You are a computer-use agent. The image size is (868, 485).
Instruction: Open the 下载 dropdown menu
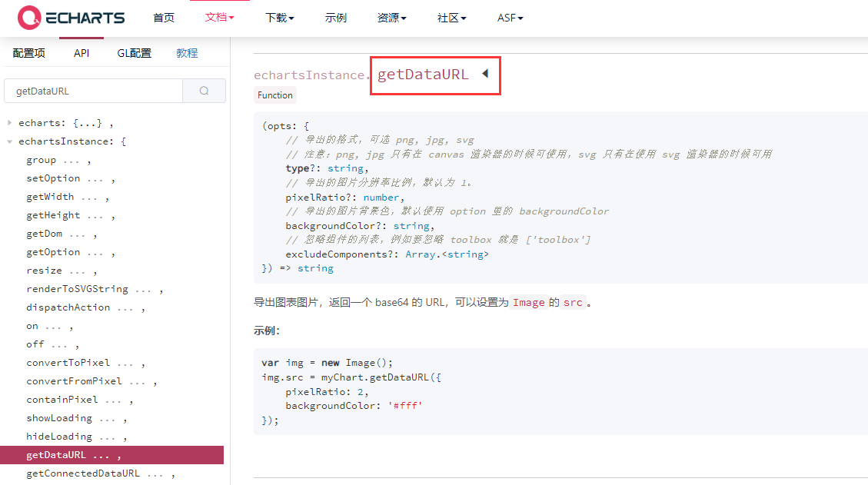(280, 18)
